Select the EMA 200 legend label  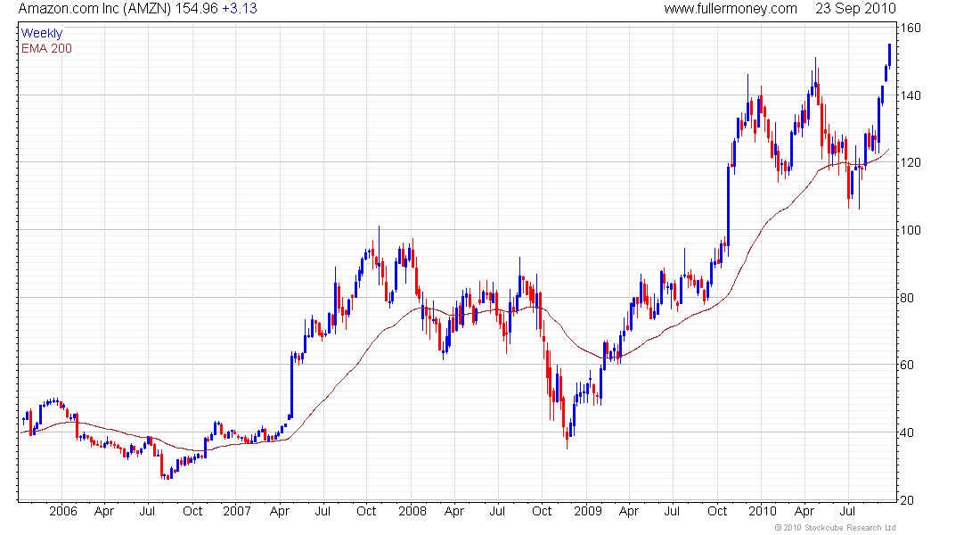[x=46, y=48]
